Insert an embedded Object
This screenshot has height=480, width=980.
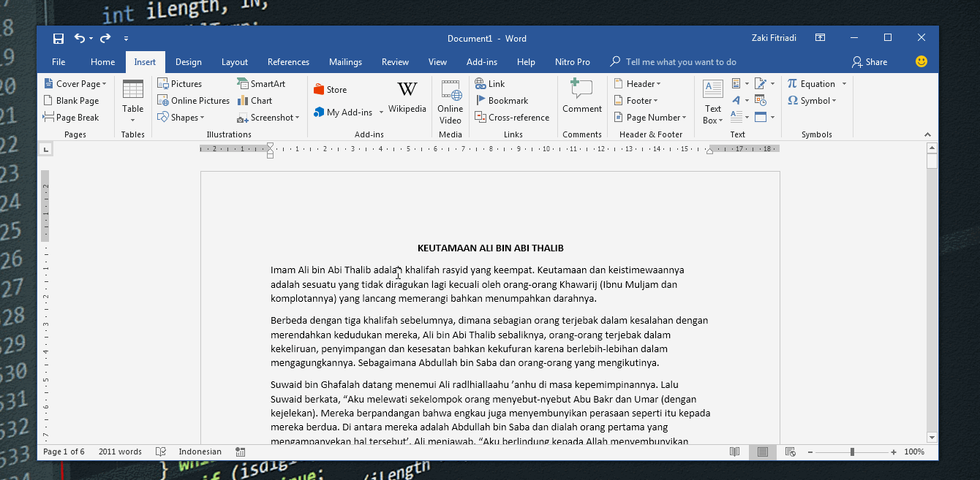pos(764,117)
